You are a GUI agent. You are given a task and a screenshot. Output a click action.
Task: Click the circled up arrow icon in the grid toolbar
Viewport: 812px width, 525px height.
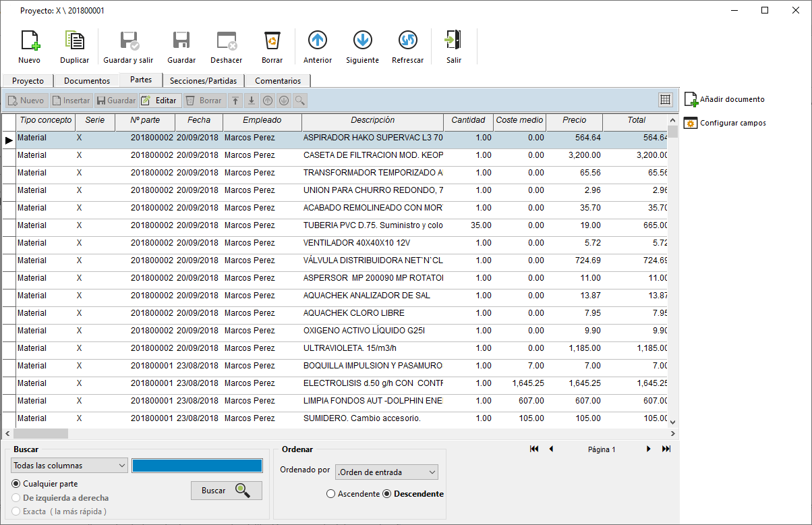[x=268, y=101]
